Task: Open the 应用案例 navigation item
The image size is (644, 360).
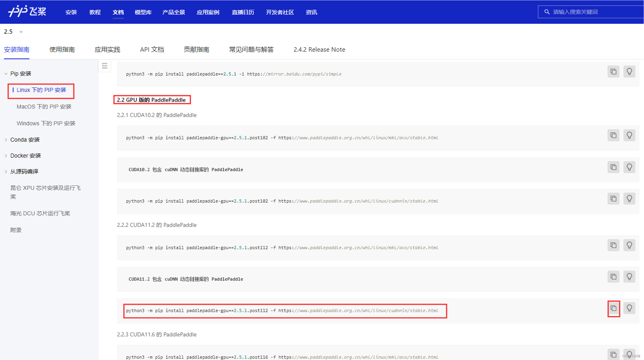Action: click(208, 12)
